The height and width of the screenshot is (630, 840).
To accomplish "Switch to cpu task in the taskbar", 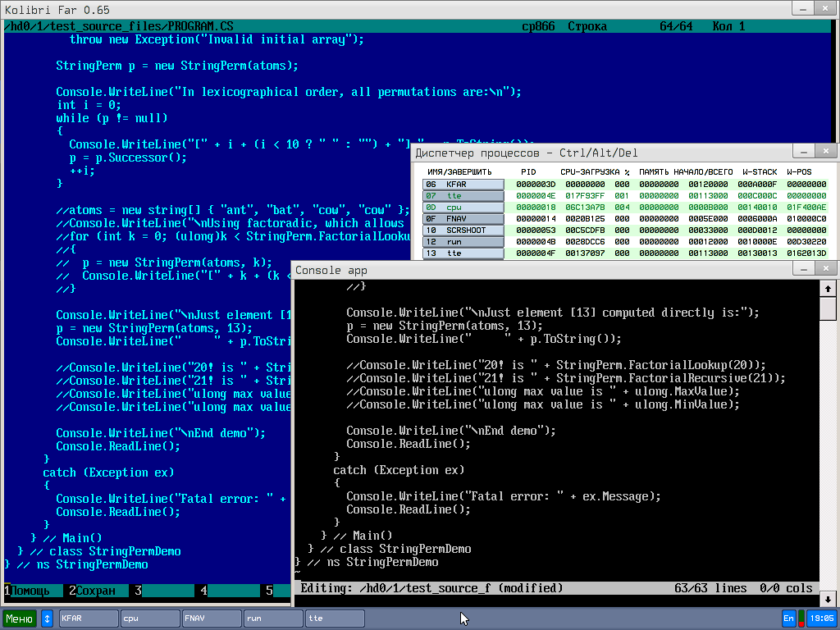I will [150, 619].
